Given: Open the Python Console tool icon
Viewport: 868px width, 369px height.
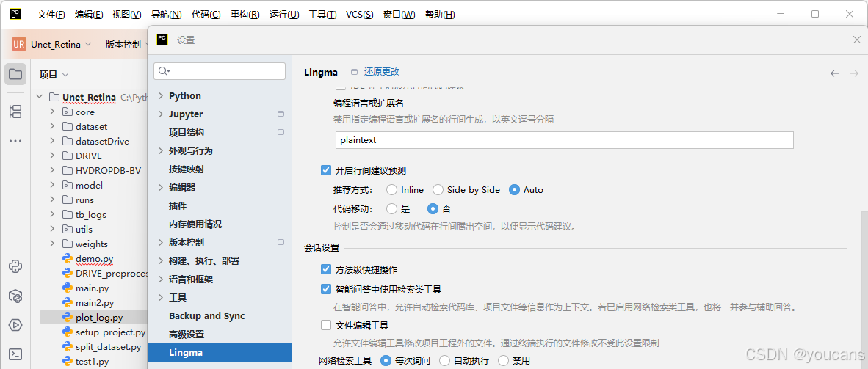Looking at the screenshot, I should click(x=15, y=266).
